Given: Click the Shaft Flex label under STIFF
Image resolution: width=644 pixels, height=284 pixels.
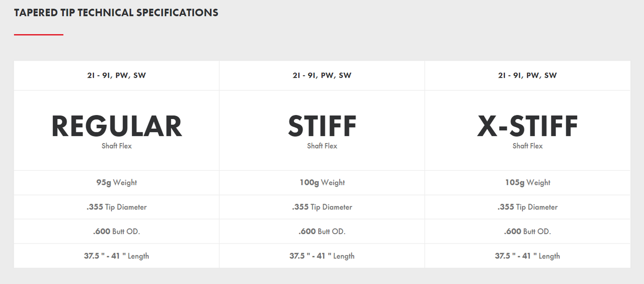Looking at the screenshot, I should click(322, 146).
